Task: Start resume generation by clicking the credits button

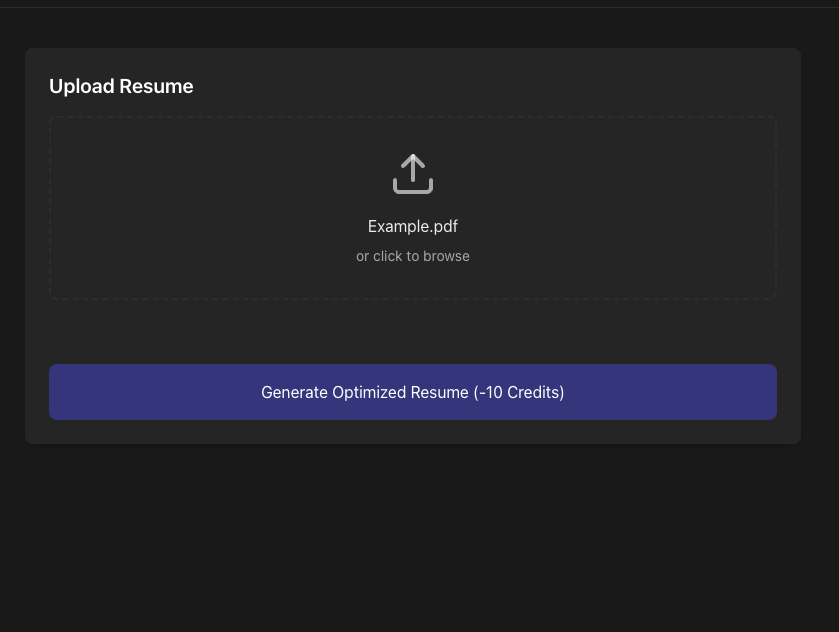Action: coord(413,392)
